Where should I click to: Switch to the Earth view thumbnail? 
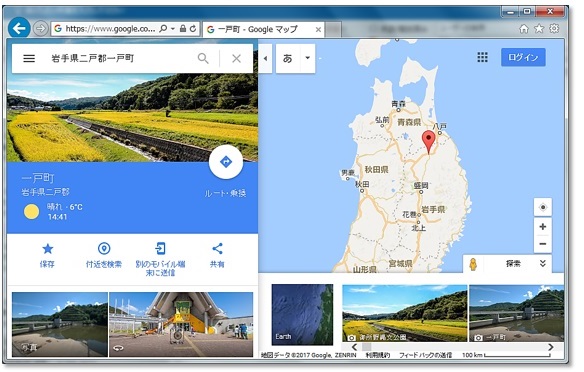coord(302,314)
